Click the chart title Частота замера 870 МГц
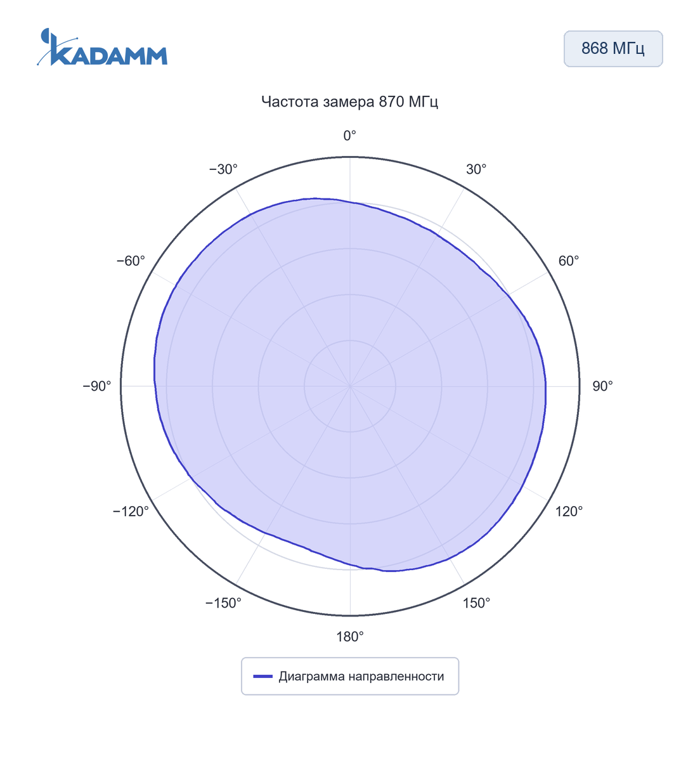 coord(350,101)
